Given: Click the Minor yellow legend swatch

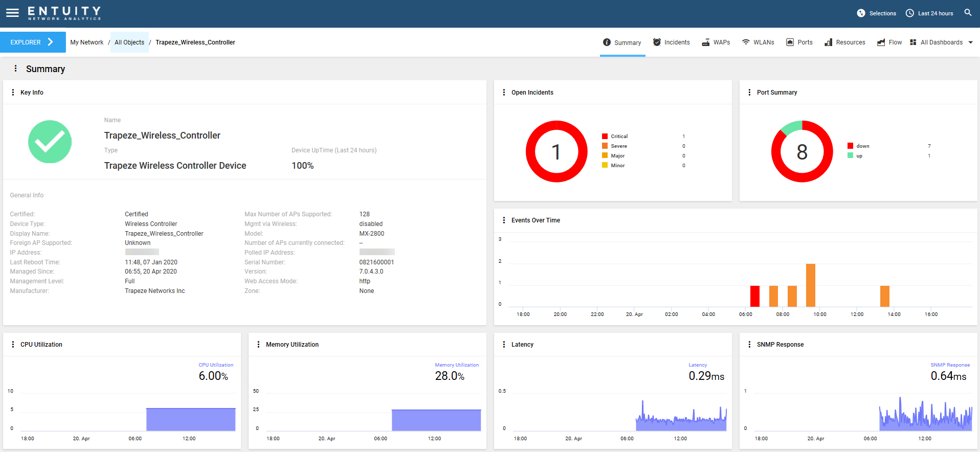Looking at the screenshot, I should 605,166.
